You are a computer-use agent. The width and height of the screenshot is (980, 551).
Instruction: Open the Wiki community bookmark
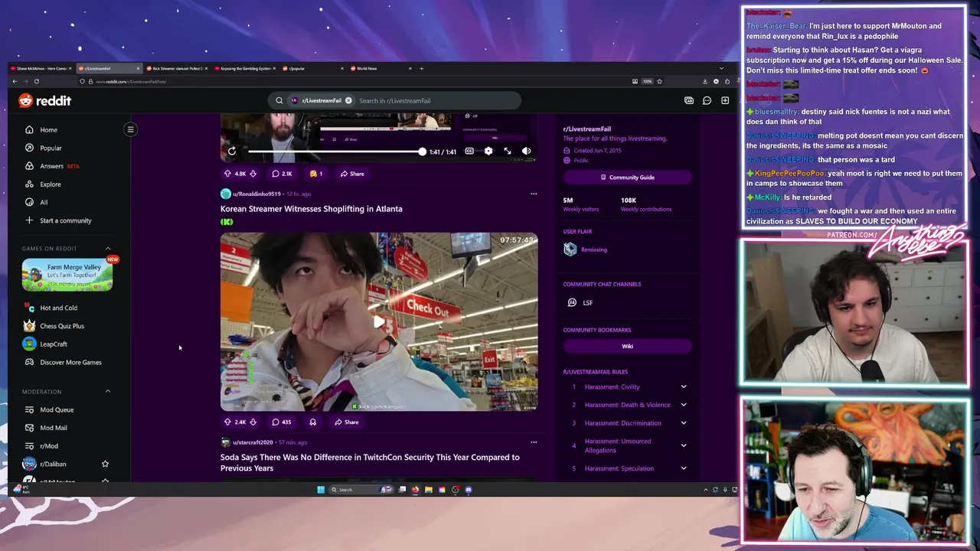(x=628, y=346)
